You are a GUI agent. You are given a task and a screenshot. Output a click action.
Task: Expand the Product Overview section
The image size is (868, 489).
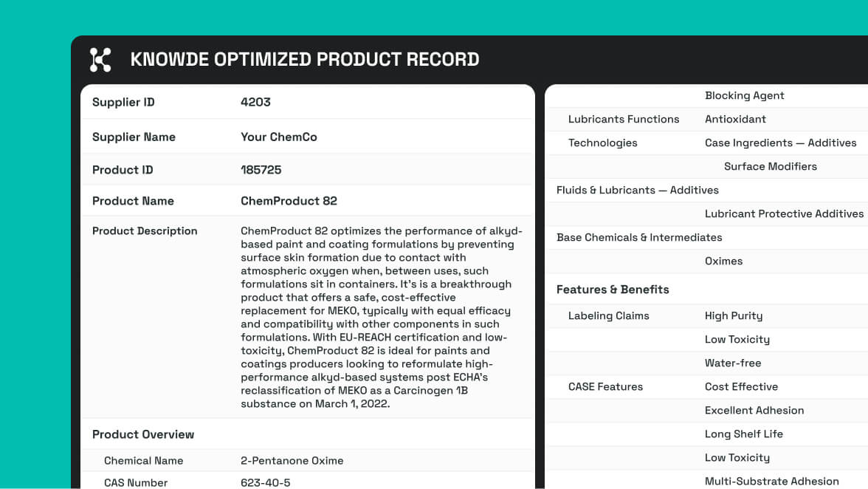click(143, 434)
